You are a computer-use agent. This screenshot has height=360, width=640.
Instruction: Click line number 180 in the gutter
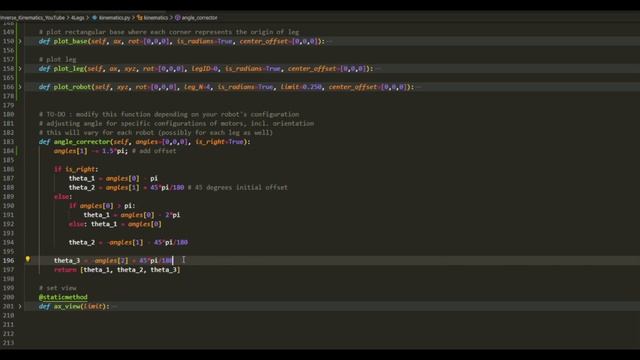pos(8,114)
